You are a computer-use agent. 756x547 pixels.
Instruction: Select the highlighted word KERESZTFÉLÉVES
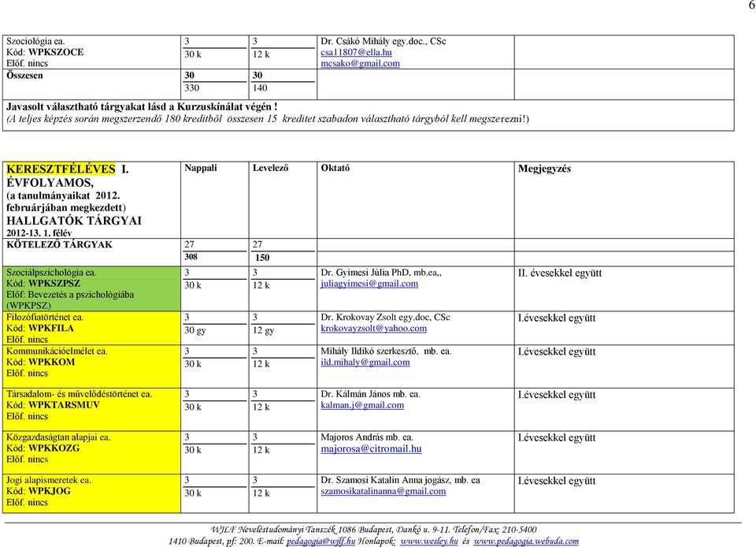(61, 169)
